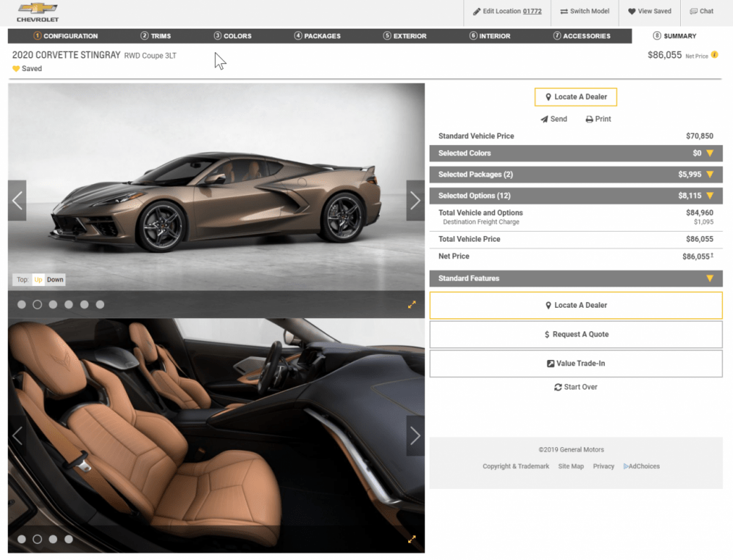
Task: Expand exterior image to fullscreen
Action: pos(412,305)
